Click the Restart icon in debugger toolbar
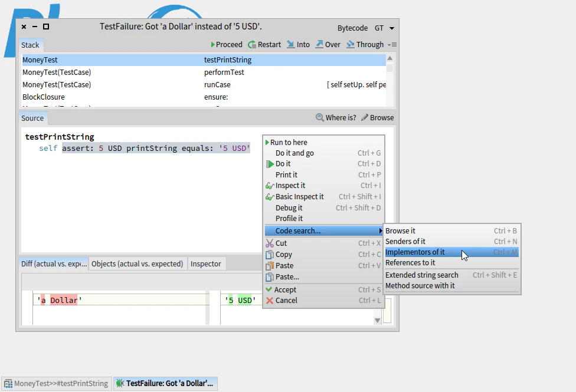The width and height of the screenshot is (576, 392). click(x=252, y=44)
